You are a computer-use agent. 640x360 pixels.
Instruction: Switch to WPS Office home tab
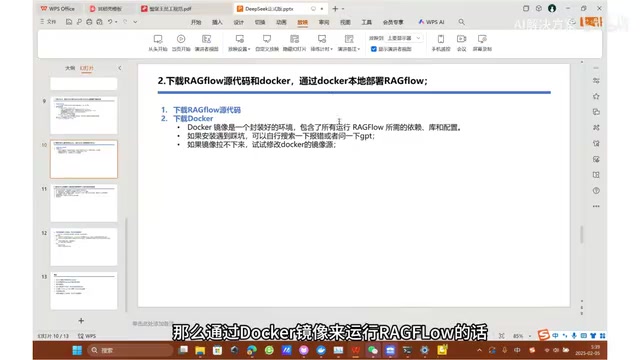(58, 9)
